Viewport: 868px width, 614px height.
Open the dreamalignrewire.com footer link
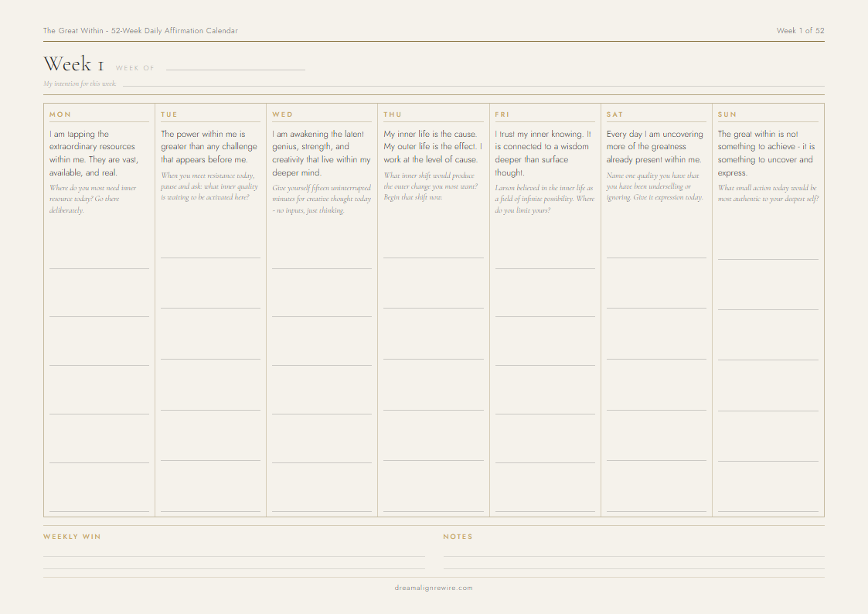click(434, 588)
